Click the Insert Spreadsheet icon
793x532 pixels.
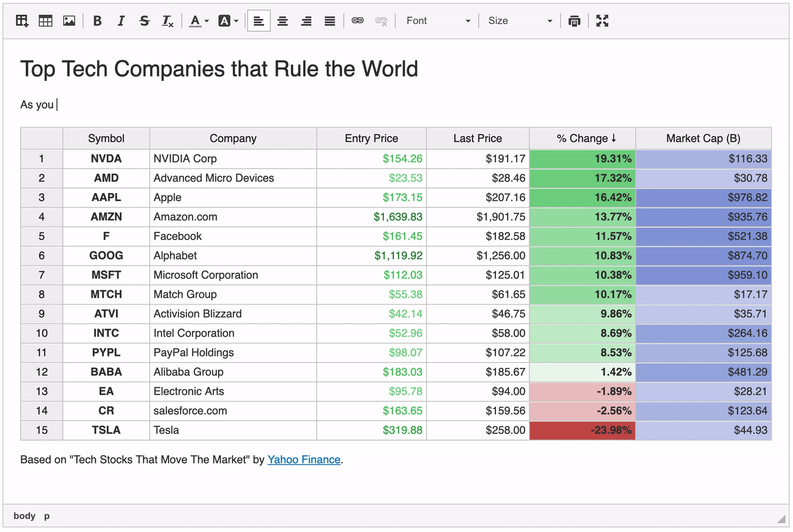coord(22,21)
